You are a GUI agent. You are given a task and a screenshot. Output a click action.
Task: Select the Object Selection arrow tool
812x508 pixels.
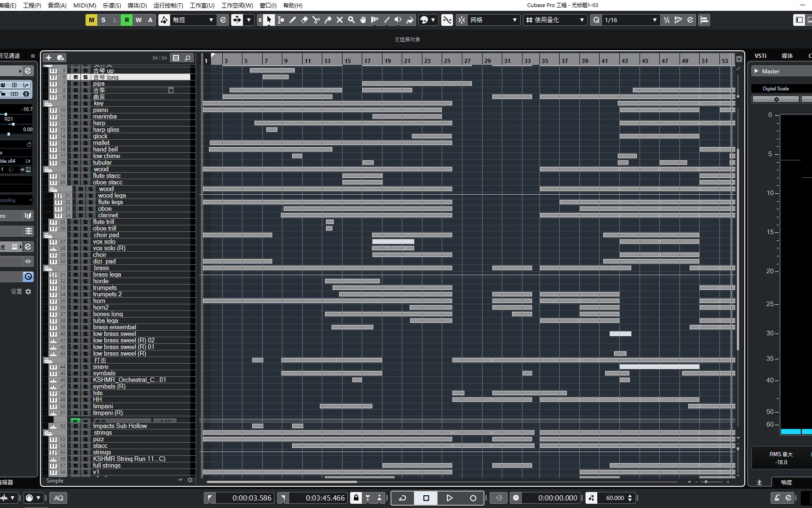point(269,20)
